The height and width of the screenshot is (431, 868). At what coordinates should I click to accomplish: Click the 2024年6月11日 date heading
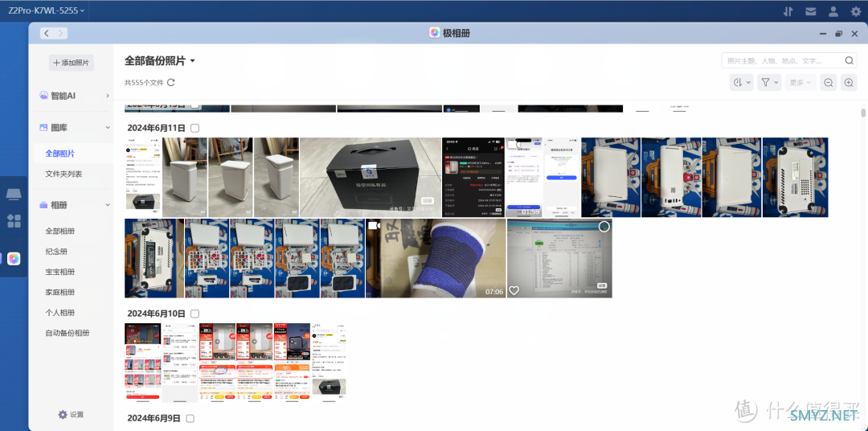coord(156,128)
